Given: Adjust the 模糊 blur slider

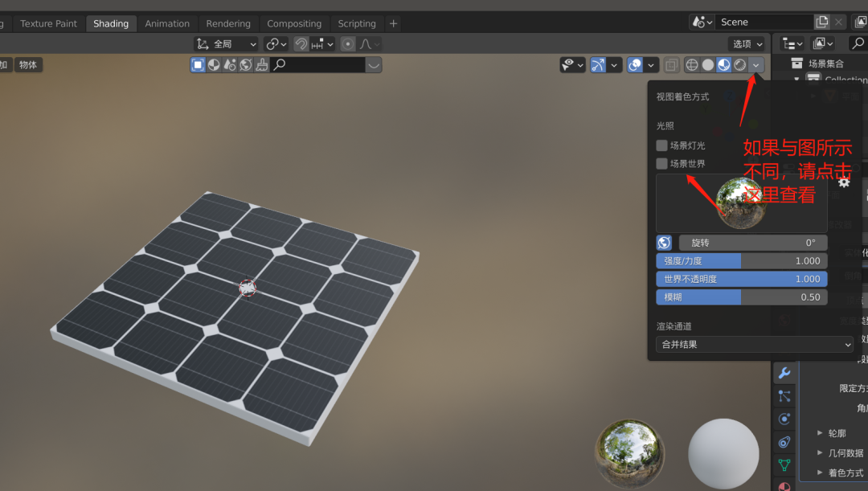Looking at the screenshot, I should pyautogui.click(x=742, y=297).
